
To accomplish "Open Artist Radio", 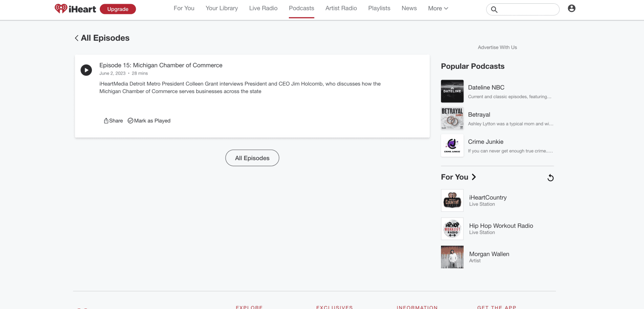I will tap(341, 8).
